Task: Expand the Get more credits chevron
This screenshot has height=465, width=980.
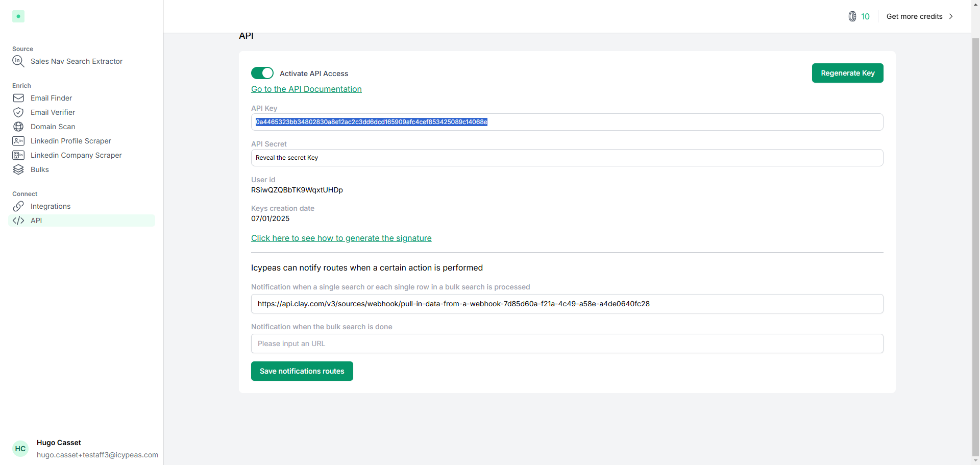Action: (x=951, y=16)
